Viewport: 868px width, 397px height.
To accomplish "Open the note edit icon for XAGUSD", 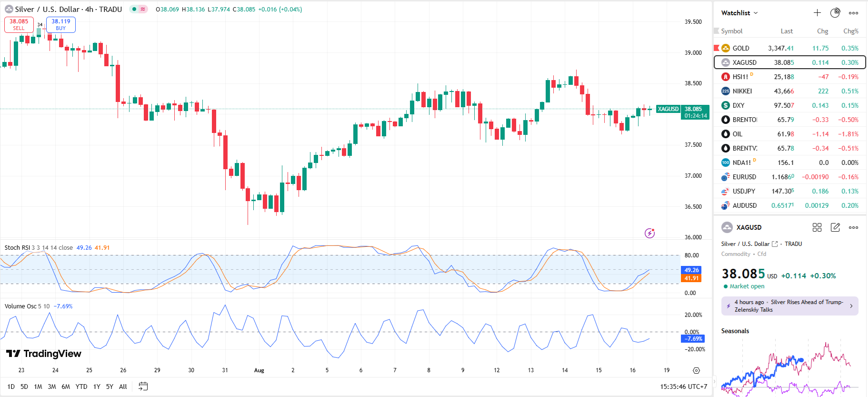I will click(835, 227).
